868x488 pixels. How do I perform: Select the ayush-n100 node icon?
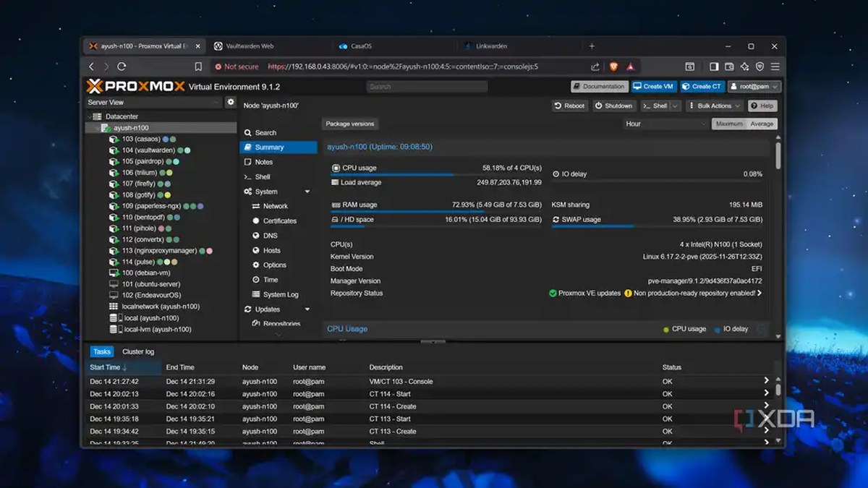pos(106,128)
